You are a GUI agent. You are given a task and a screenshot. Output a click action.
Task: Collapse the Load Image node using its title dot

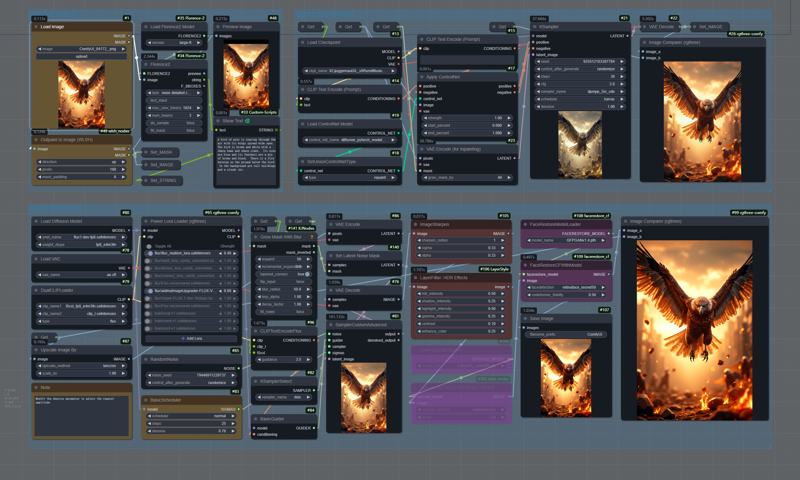(x=36, y=27)
